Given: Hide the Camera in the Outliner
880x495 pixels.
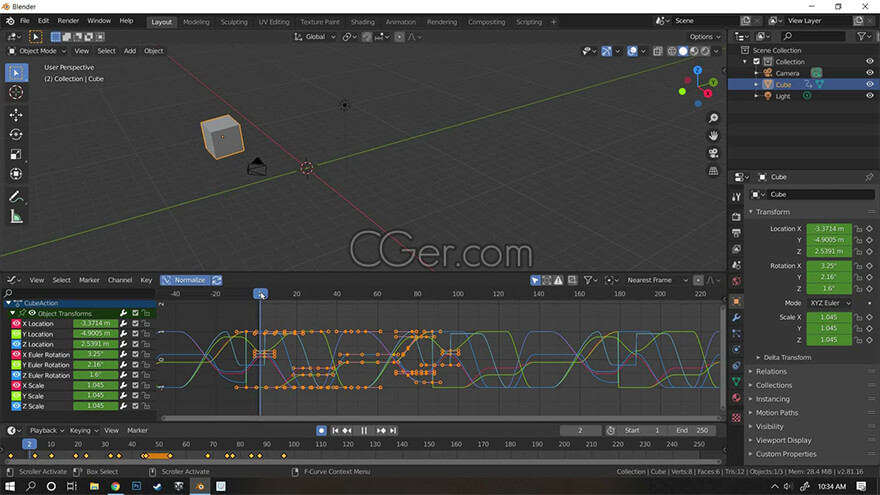Looking at the screenshot, I should pos(869,73).
